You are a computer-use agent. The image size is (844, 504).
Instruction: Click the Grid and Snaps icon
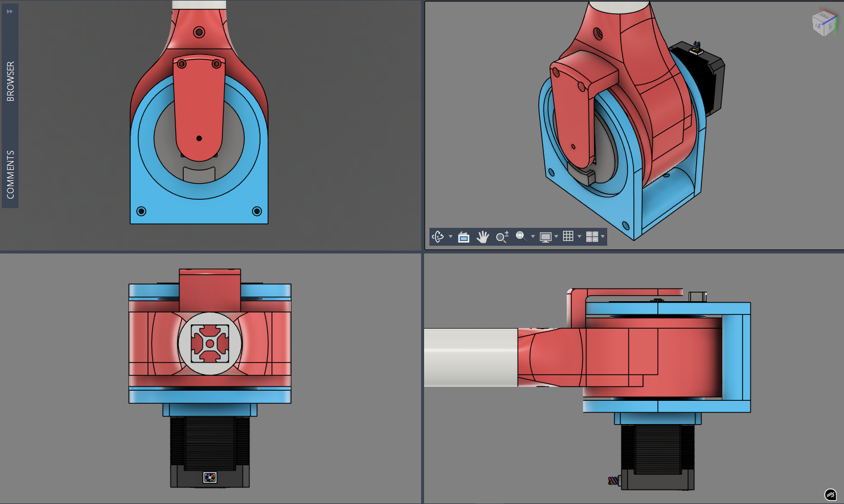[x=568, y=236]
